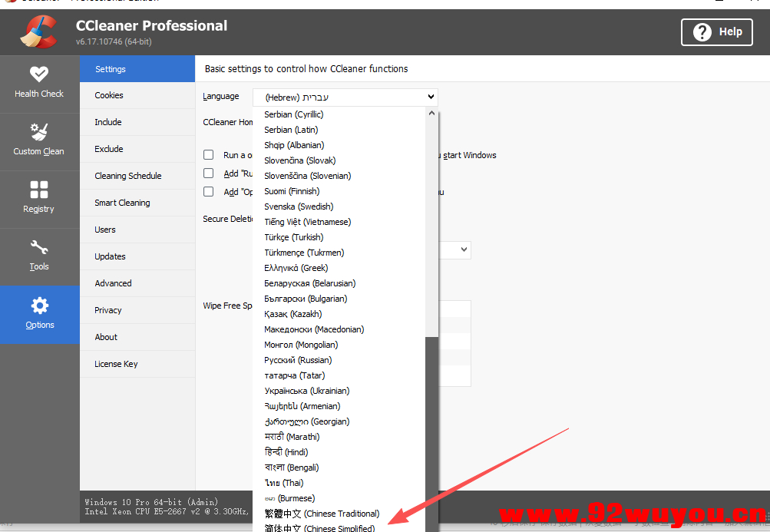Select Chinese Traditional language option

tap(322, 514)
